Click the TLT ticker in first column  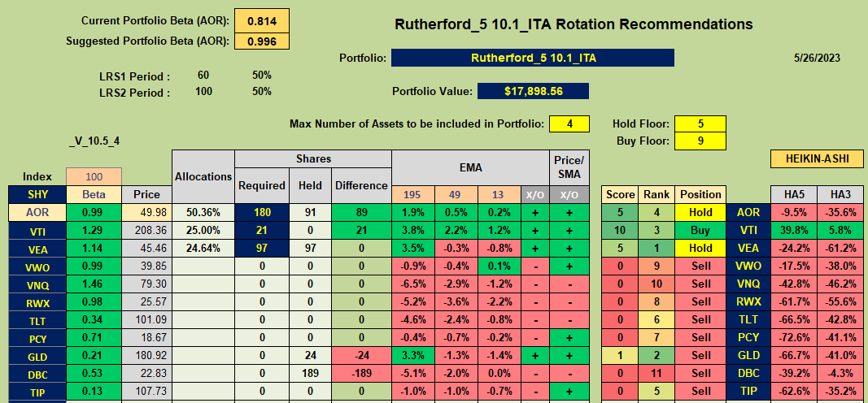(x=37, y=319)
